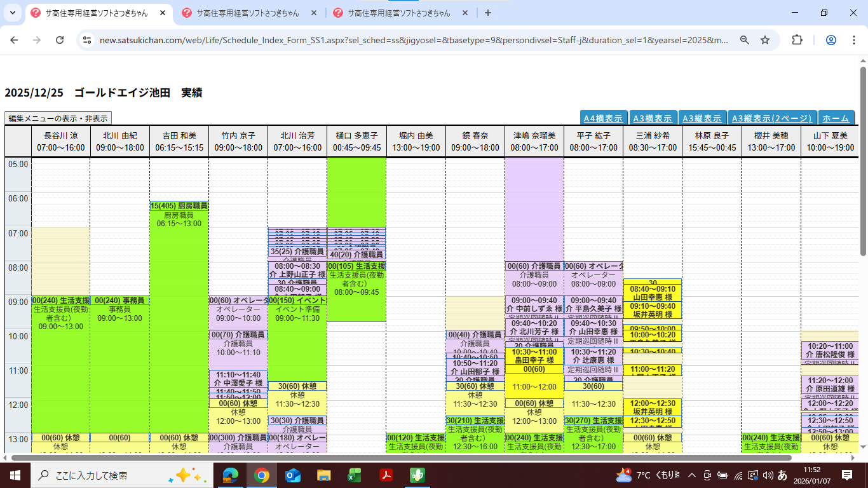
Task: Expand the hidden system tray icons chevron
Action: 692,475
